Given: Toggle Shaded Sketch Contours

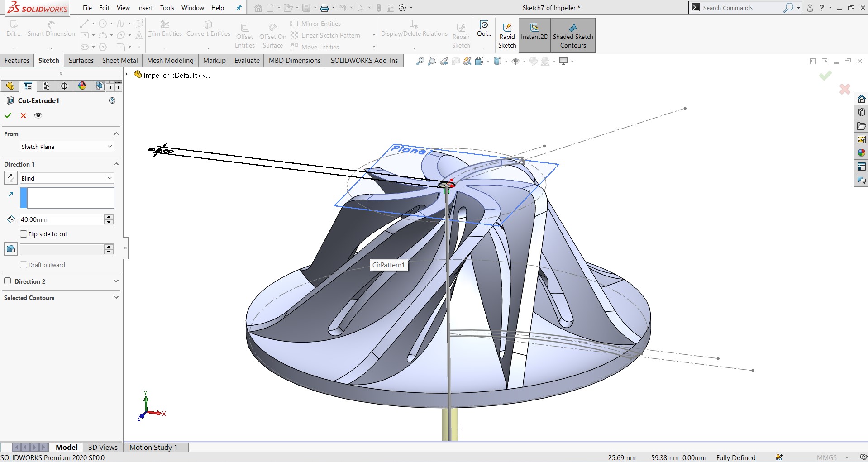Looking at the screenshot, I should point(573,35).
